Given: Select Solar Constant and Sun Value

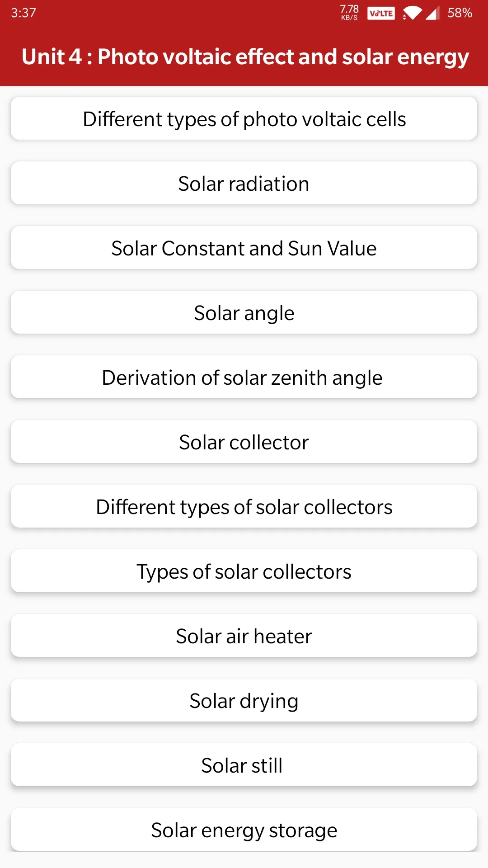Looking at the screenshot, I should 244,248.
